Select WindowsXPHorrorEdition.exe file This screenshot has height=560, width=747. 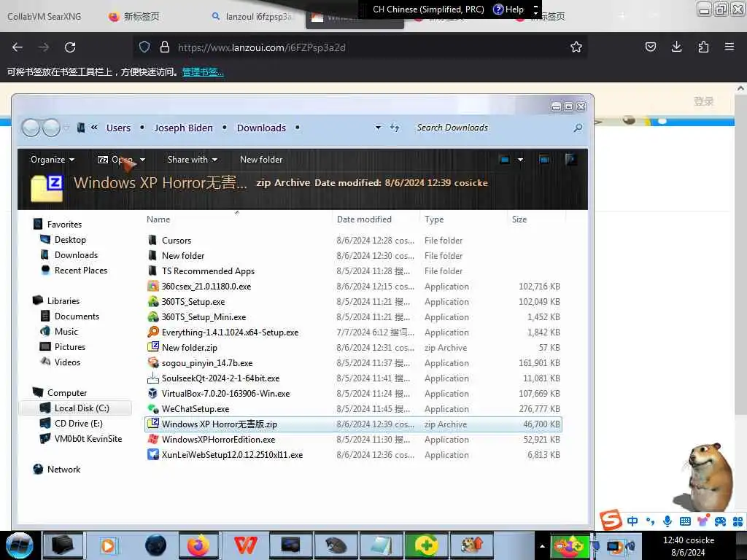[218, 440]
